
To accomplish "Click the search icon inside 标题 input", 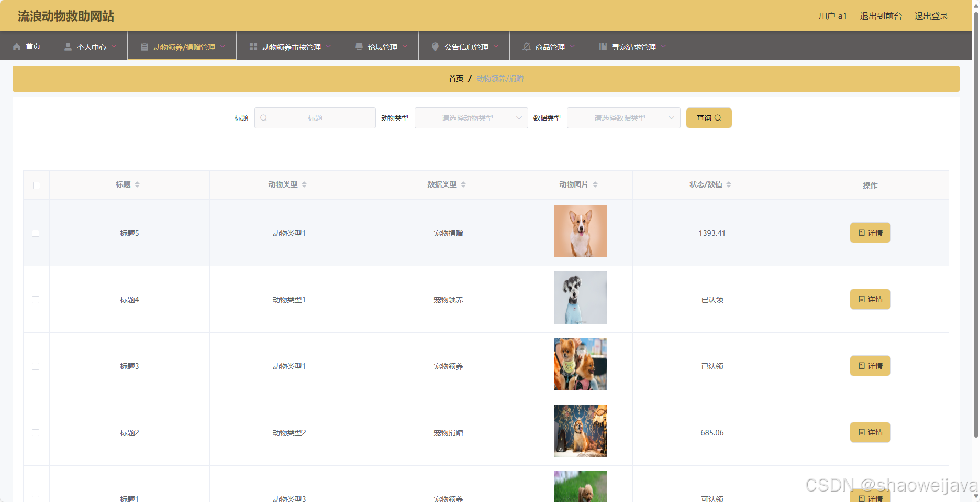I will 264,118.
